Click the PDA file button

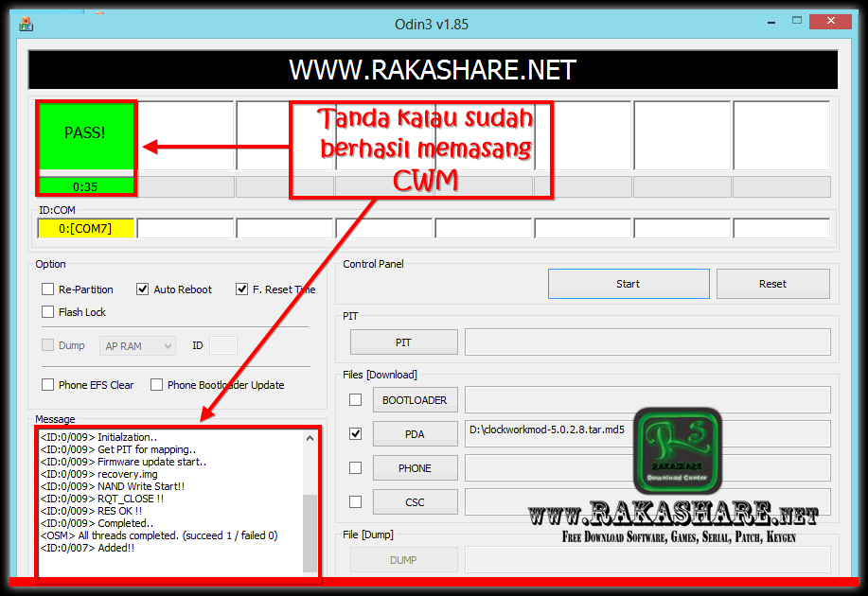[x=415, y=434]
